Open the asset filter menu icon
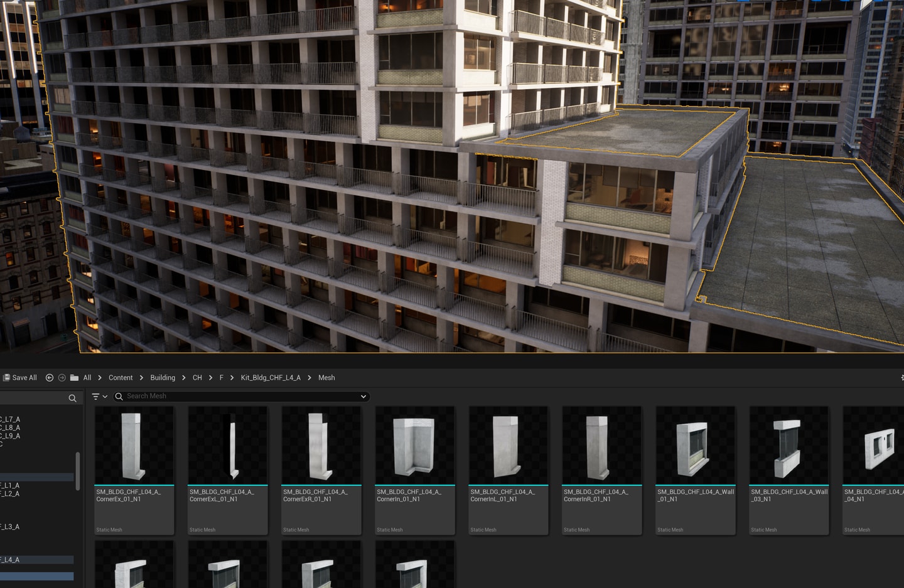Screen dimensions: 904x588 95,397
